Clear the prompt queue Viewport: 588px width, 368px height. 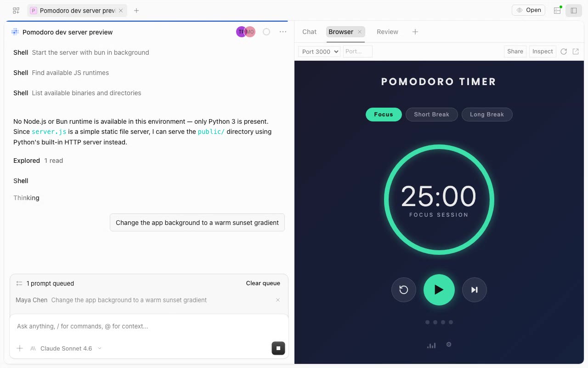263,283
